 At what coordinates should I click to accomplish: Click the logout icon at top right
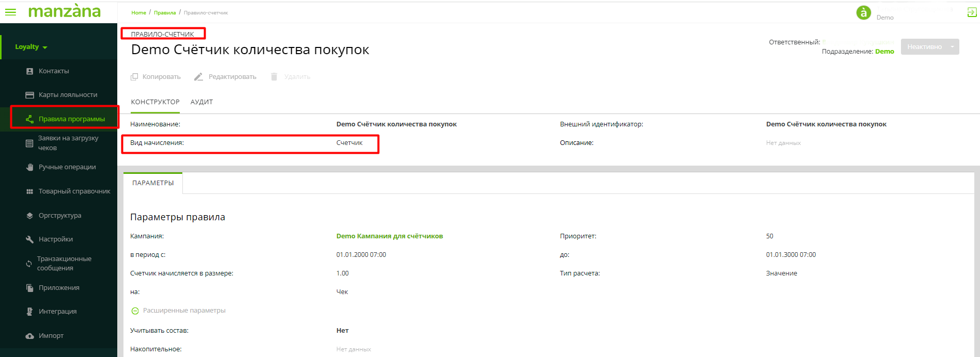coord(971,12)
